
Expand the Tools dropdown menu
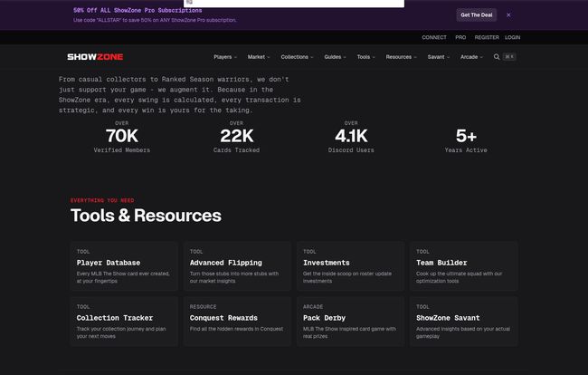coord(365,57)
